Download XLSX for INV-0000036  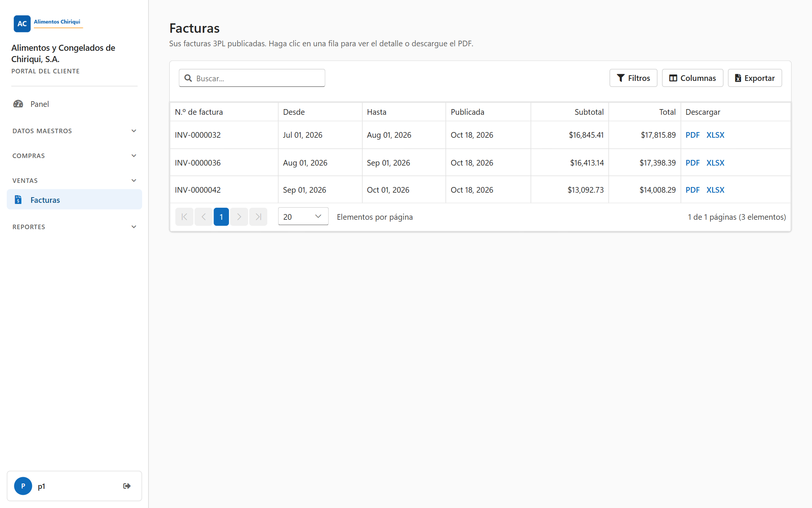[x=715, y=163]
